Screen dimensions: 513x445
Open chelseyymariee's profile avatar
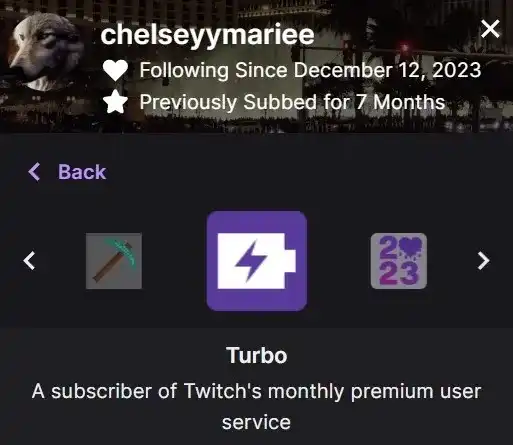[x=45, y=52]
